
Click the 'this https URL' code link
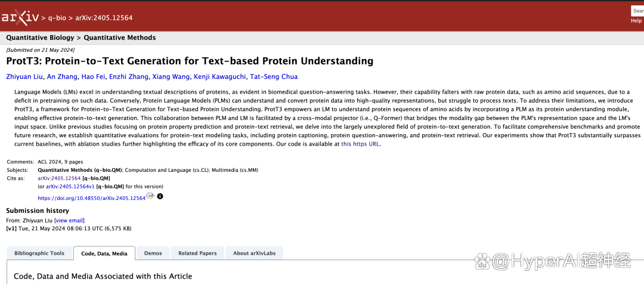360,144
